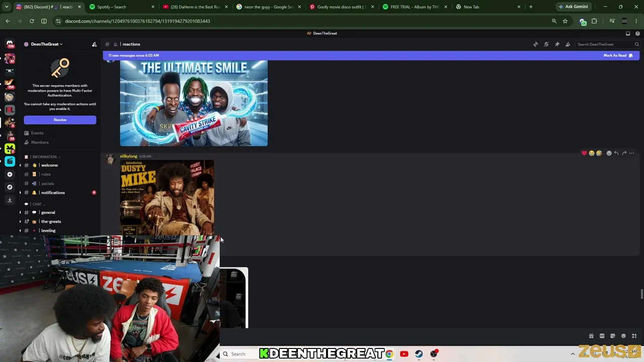Open the Download Apps icon in server list

[10, 200]
